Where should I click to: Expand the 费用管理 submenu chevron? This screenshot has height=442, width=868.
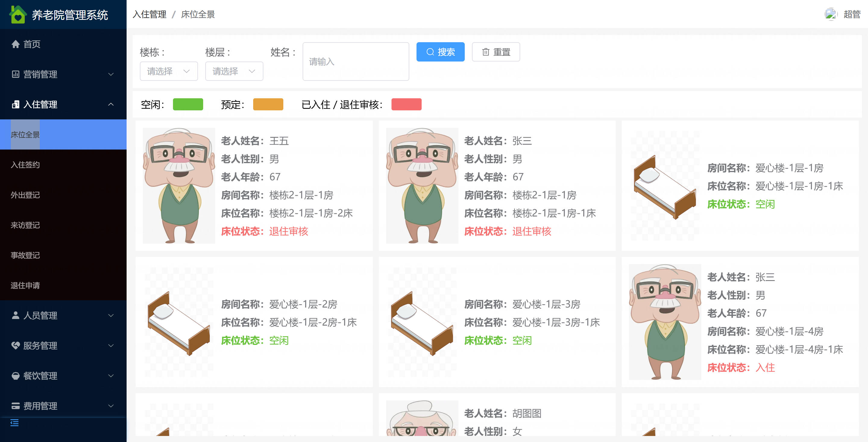(x=111, y=406)
